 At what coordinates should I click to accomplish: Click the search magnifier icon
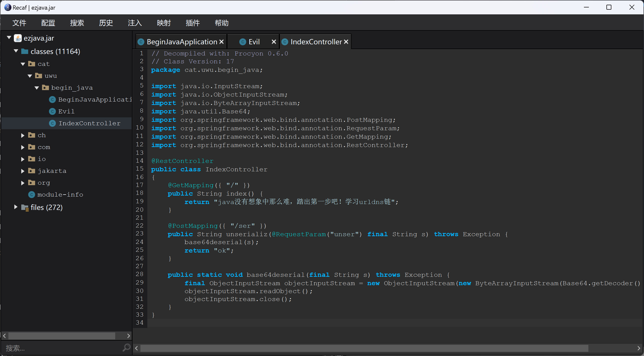pos(127,348)
